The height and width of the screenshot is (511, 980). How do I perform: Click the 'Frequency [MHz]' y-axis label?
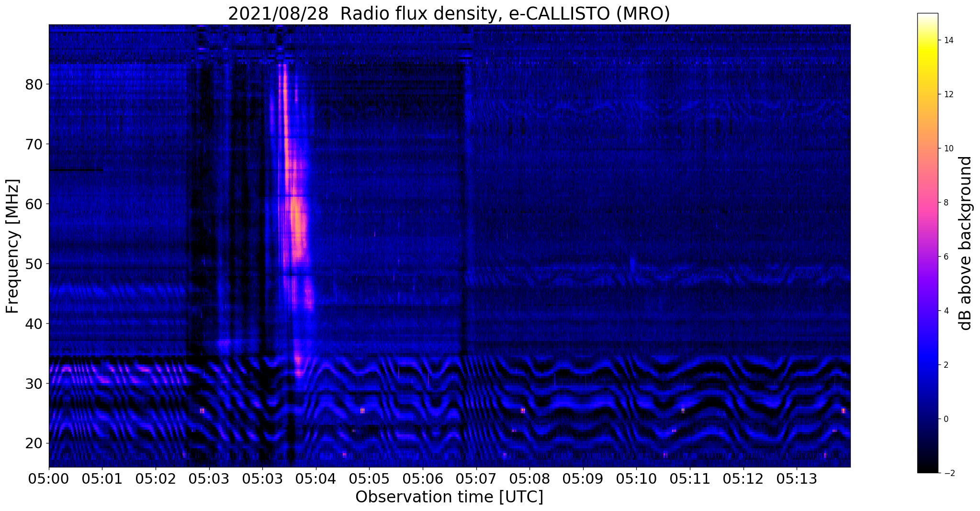coord(13,246)
